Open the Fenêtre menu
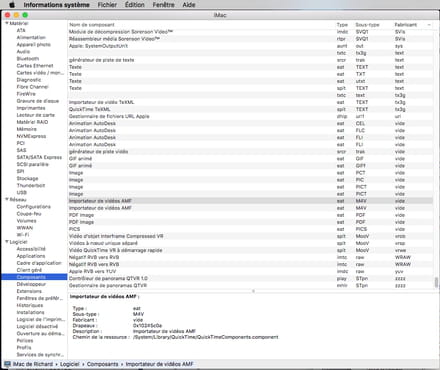This screenshot has height=370, width=440. [163, 5]
